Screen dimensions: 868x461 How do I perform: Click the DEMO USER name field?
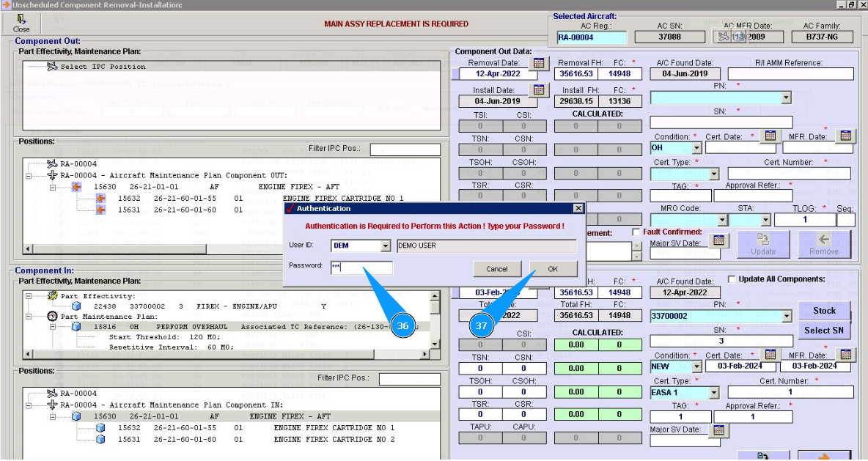pyautogui.click(x=487, y=246)
